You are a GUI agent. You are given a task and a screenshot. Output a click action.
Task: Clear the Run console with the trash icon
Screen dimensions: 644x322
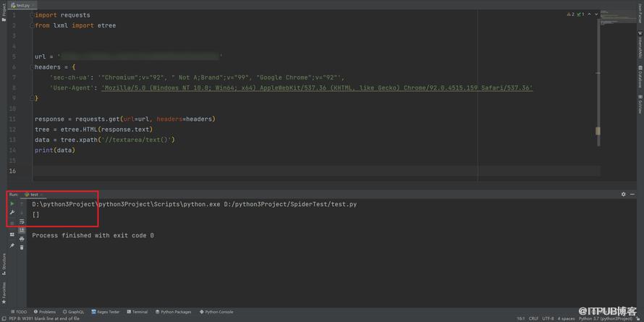(22, 247)
